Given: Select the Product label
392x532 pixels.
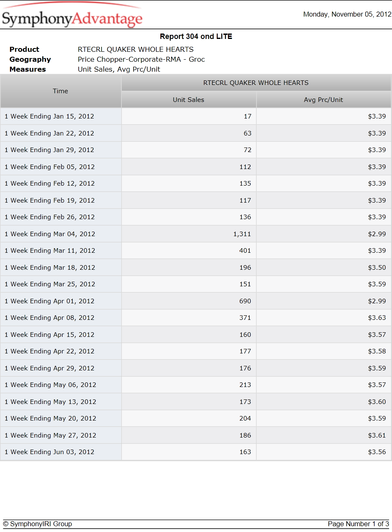Looking at the screenshot, I should click(24, 49).
